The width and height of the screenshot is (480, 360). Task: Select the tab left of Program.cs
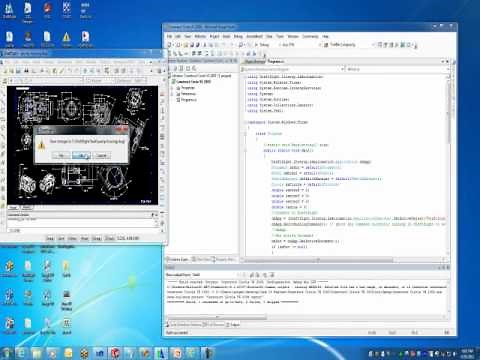pyautogui.click(x=255, y=62)
